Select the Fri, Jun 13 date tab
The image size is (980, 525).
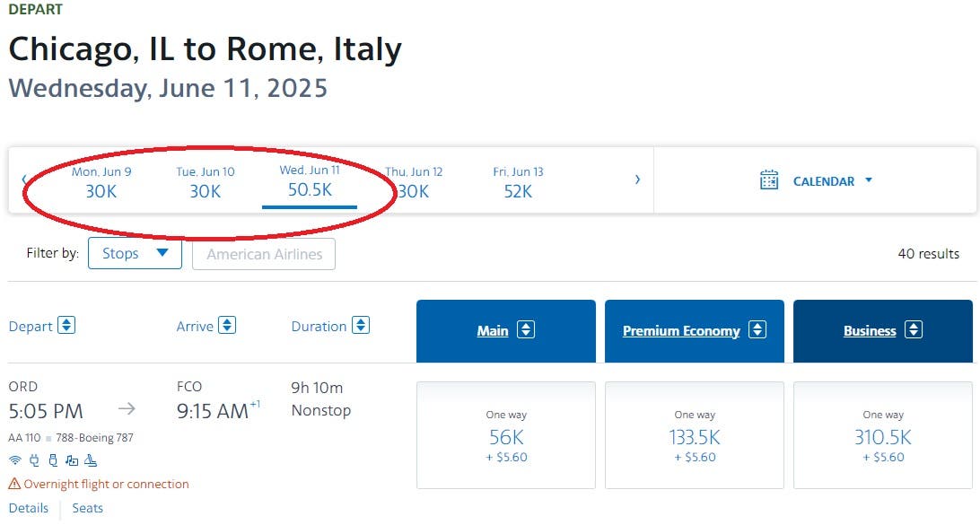518,182
